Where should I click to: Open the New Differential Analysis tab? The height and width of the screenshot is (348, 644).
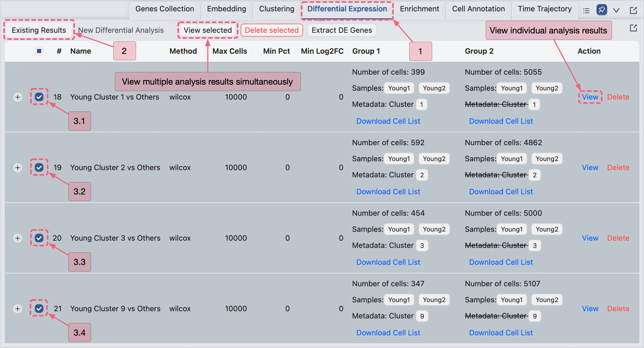121,30
